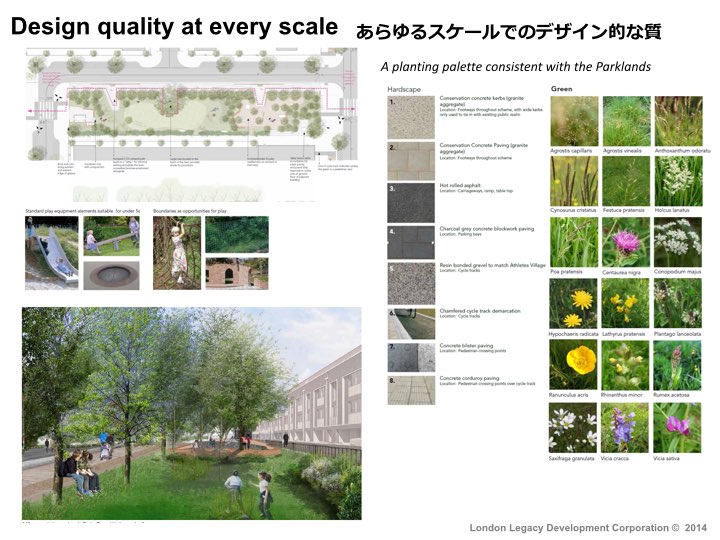Click the 'Design quality at every scale' title
The height and width of the screenshot is (540, 720).
point(173,28)
